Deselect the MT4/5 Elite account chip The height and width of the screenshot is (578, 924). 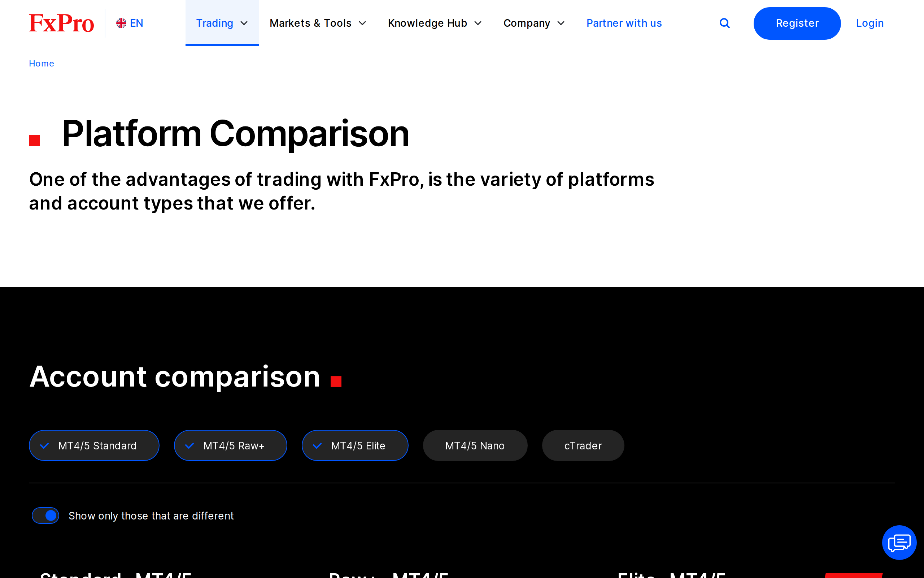coord(355,445)
